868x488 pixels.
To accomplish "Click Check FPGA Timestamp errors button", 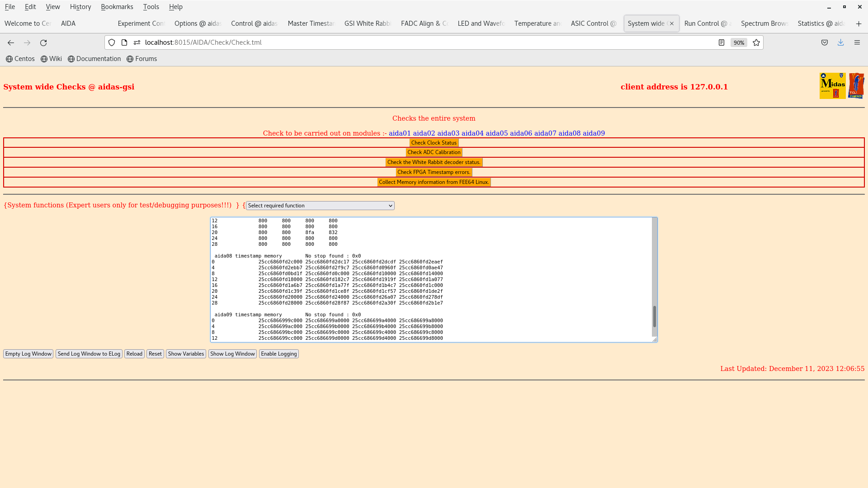I will click(x=434, y=172).
